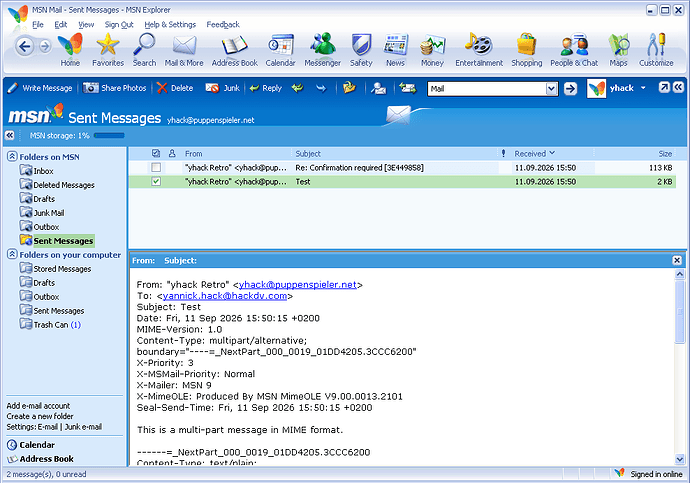Click the Forward navigation arrow
Screen dimensions: 690x483
45,46
